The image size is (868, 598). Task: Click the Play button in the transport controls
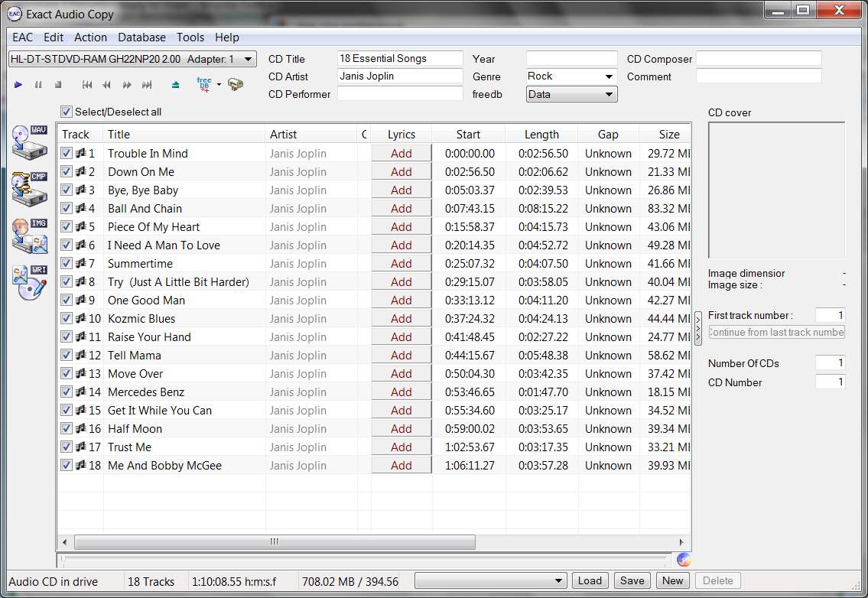18,85
